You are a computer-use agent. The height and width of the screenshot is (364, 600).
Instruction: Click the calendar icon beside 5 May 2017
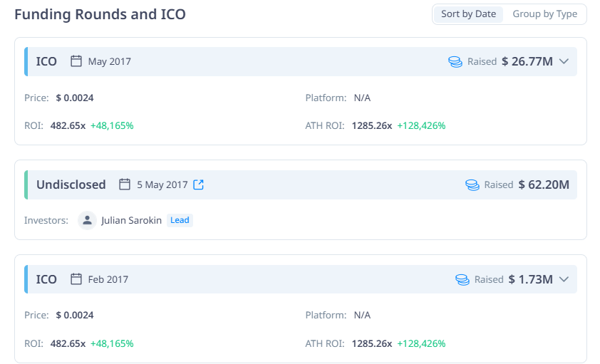click(125, 184)
